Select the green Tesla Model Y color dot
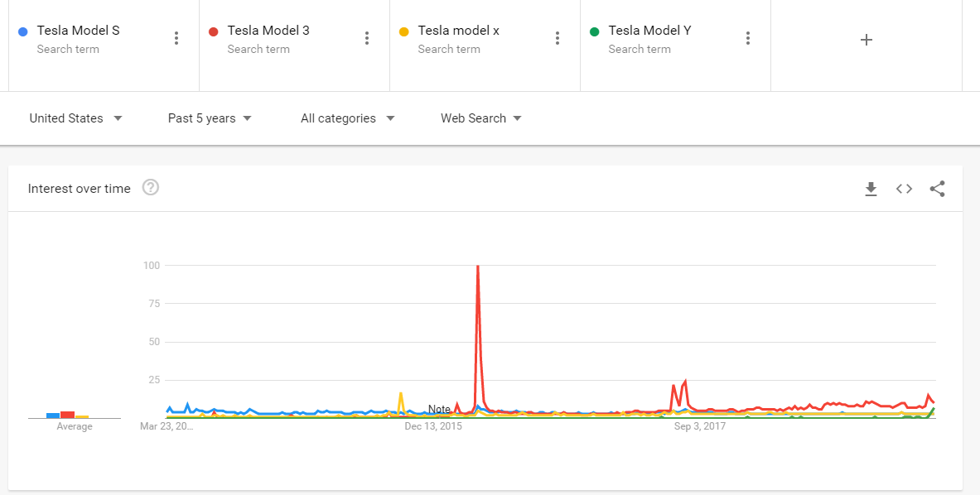This screenshot has width=980, height=495. click(x=594, y=31)
